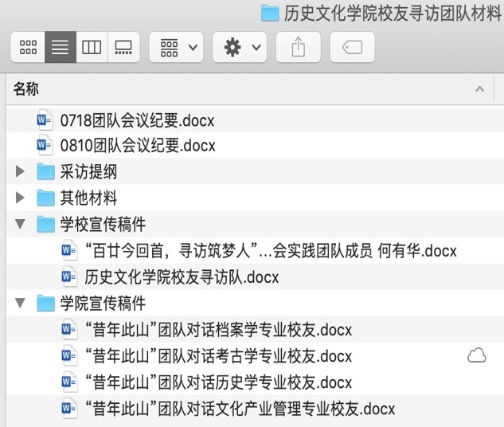Image resolution: width=504 pixels, height=427 pixels.
Task: Open the group-by arrangement dropdown
Action: (x=176, y=48)
